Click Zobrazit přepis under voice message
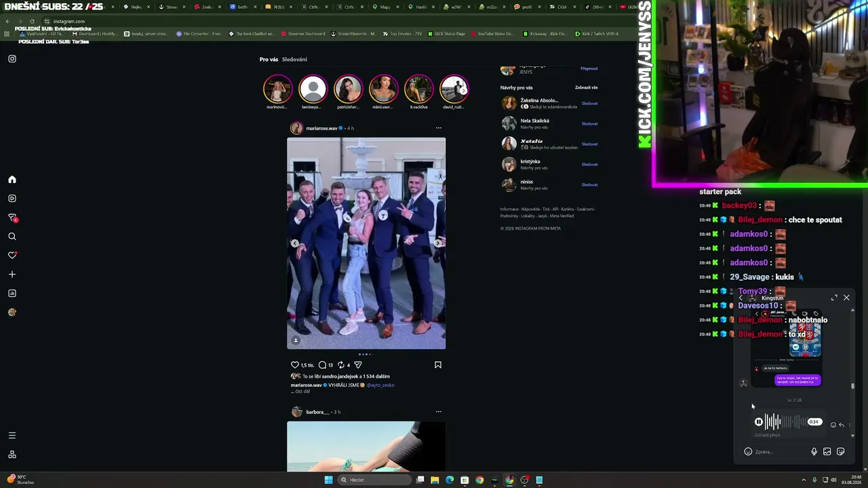The image size is (868, 488). 767,435
